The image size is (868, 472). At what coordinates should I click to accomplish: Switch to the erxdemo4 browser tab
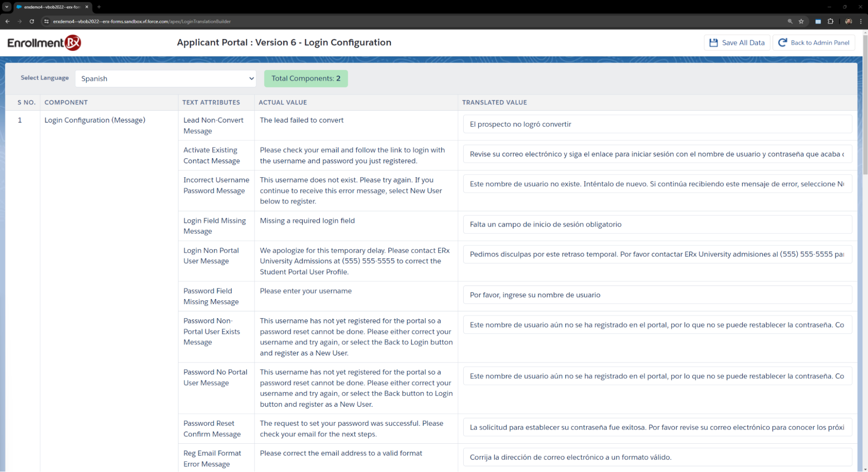(51, 7)
